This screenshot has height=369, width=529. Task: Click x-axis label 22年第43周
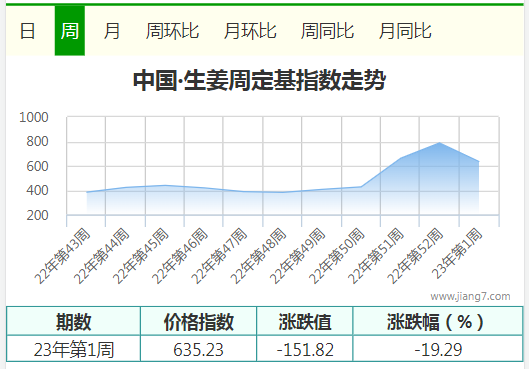tap(63, 256)
